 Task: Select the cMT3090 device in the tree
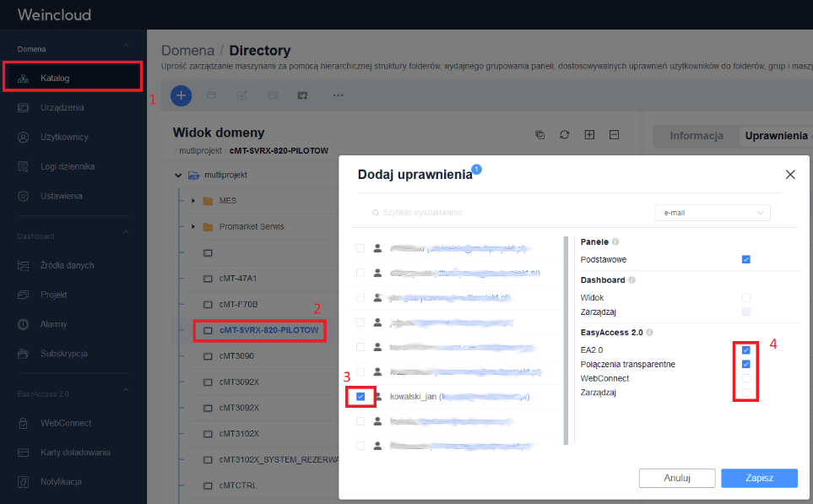(236, 356)
